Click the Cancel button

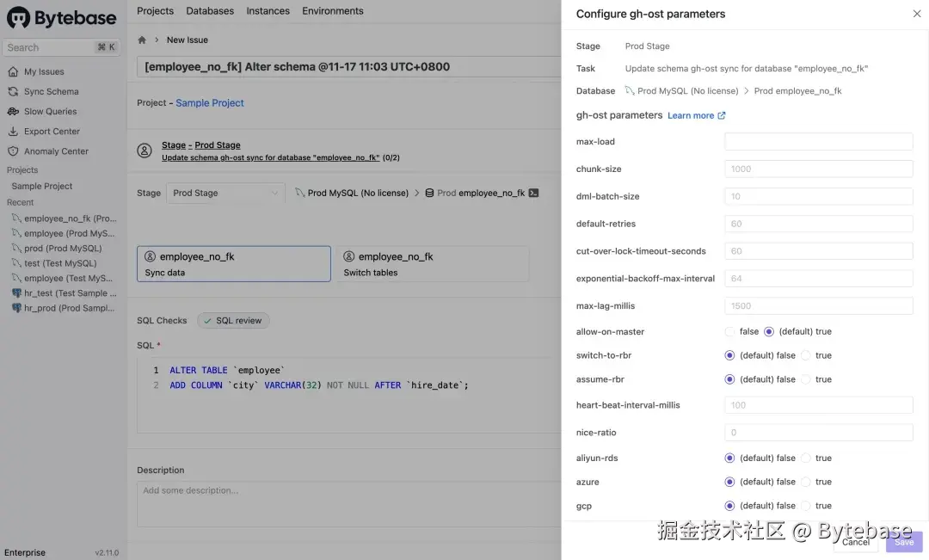point(856,542)
